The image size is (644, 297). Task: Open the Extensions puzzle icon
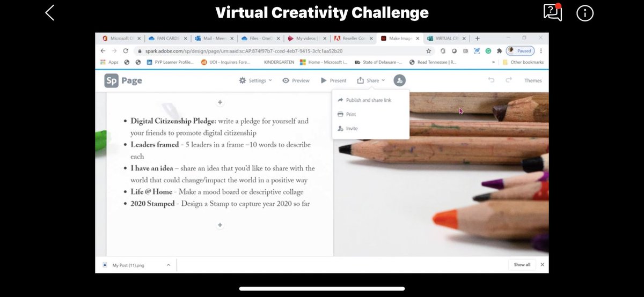pos(499,51)
